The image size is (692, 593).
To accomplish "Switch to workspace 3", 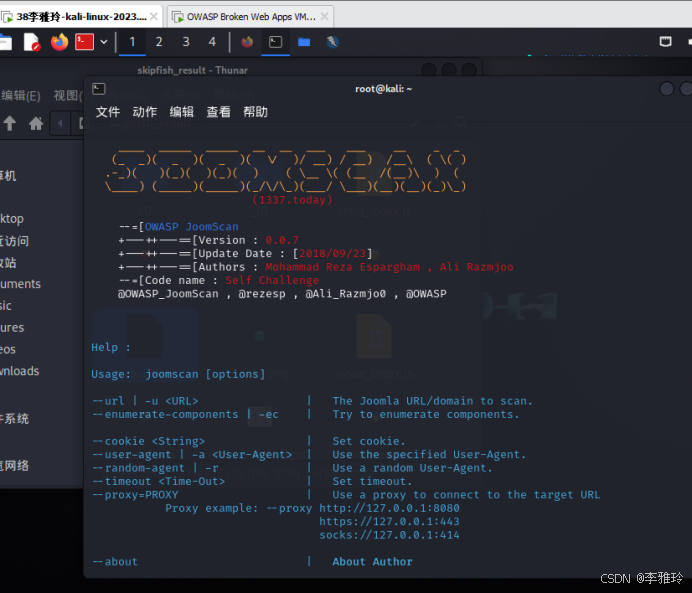I will pyautogui.click(x=186, y=42).
